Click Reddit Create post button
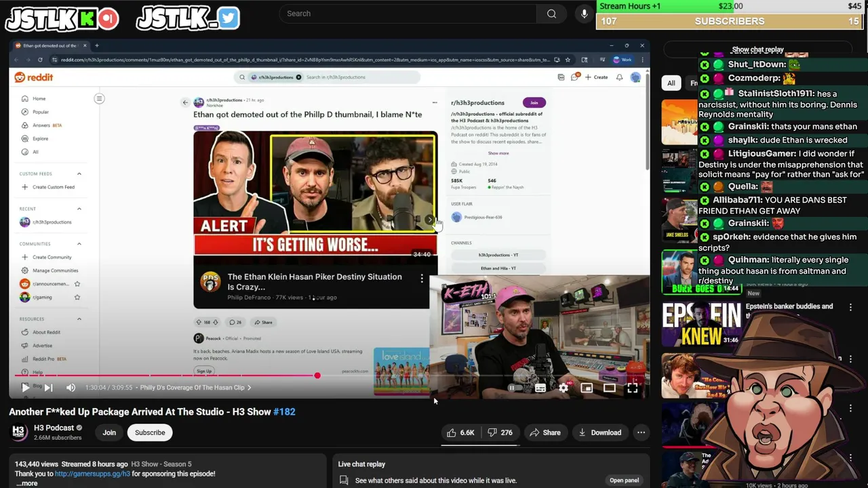Viewport: 868px width, 488px height. (597, 77)
